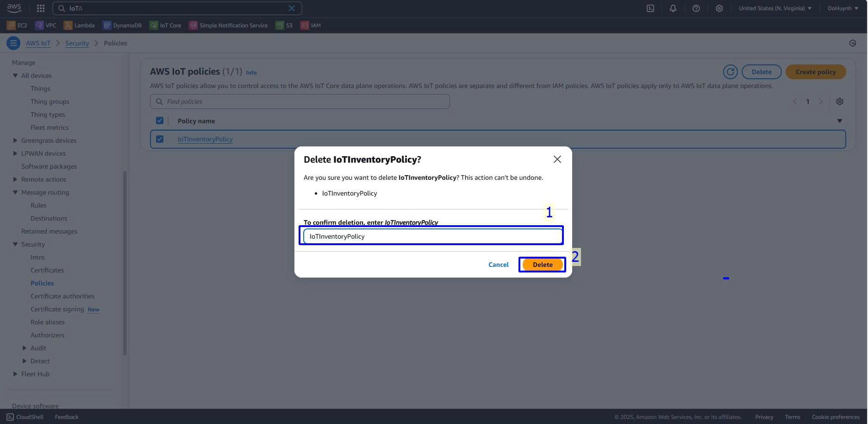Image resolution: width=868 pixels, height=424 pixels.
Task: Confirm with the orange Delete button
Action: (x=542, y=265)
